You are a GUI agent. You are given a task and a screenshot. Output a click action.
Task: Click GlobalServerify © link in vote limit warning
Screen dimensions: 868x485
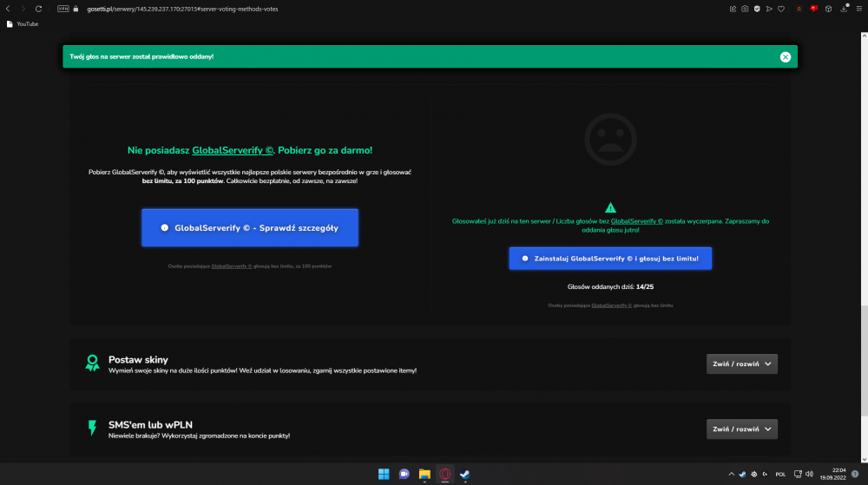[x=636, y=221]
